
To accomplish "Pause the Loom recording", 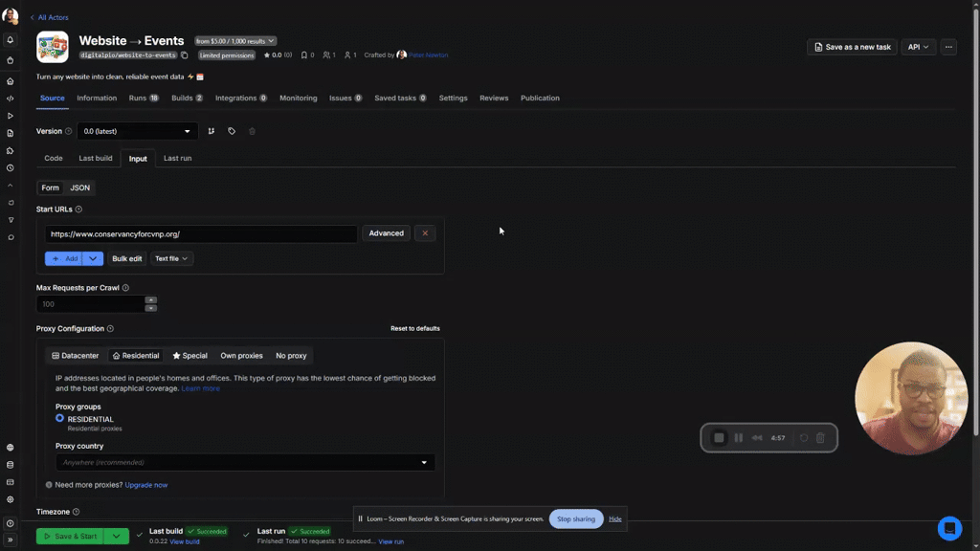I will (739, 438).
